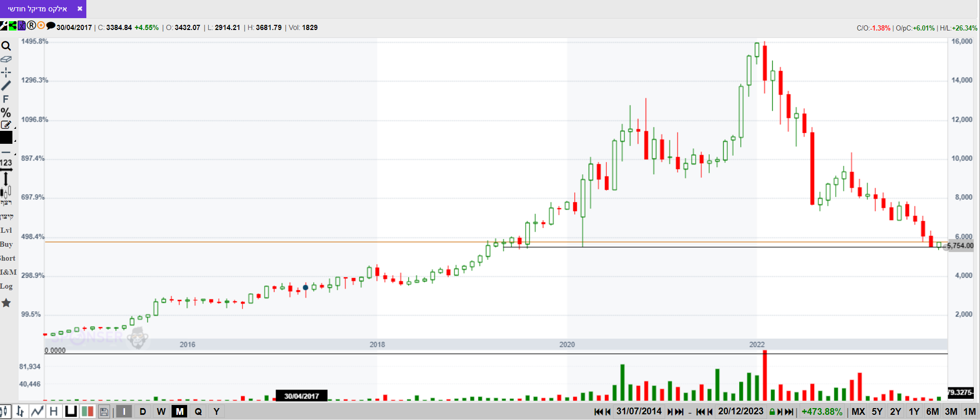This screenshot has width=980, height=420.
Task: Select the F Fibonacci tool
Action: 6,99
